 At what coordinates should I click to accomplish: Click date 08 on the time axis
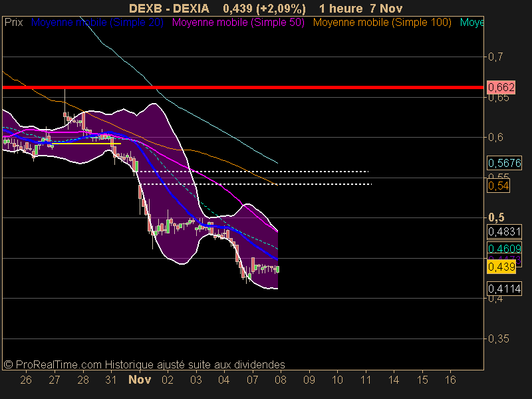pos(281,380)
